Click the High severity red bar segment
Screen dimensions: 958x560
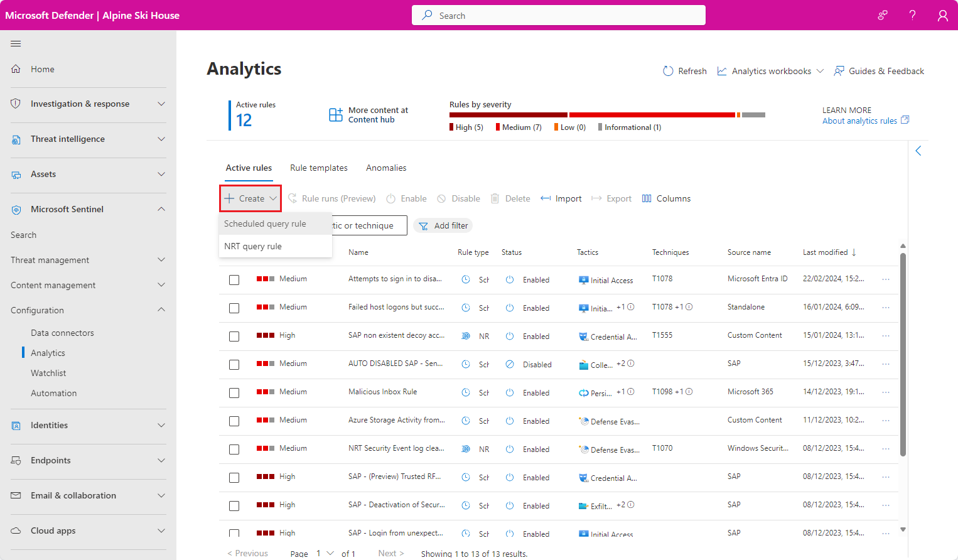509,115
